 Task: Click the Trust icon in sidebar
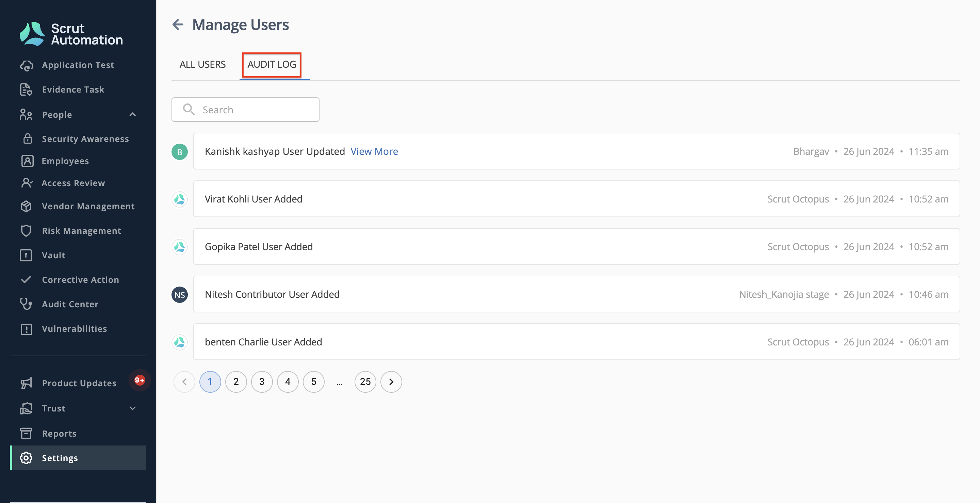26,408
